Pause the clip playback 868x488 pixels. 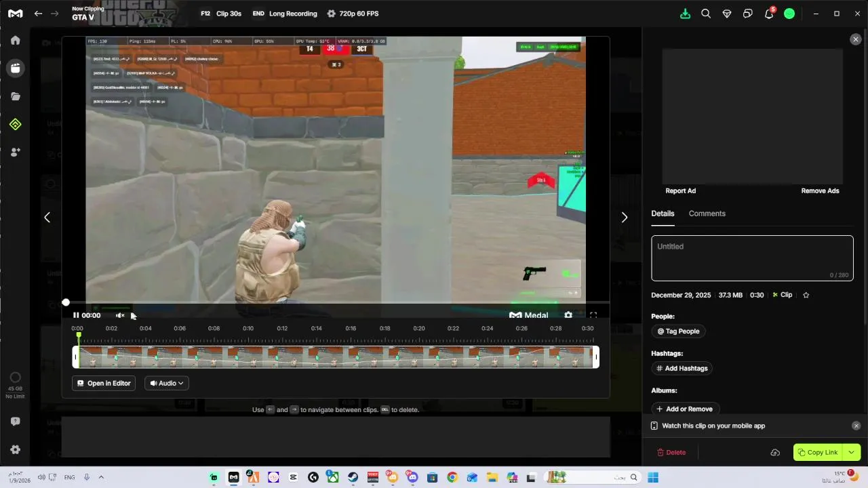click(76, 315)
